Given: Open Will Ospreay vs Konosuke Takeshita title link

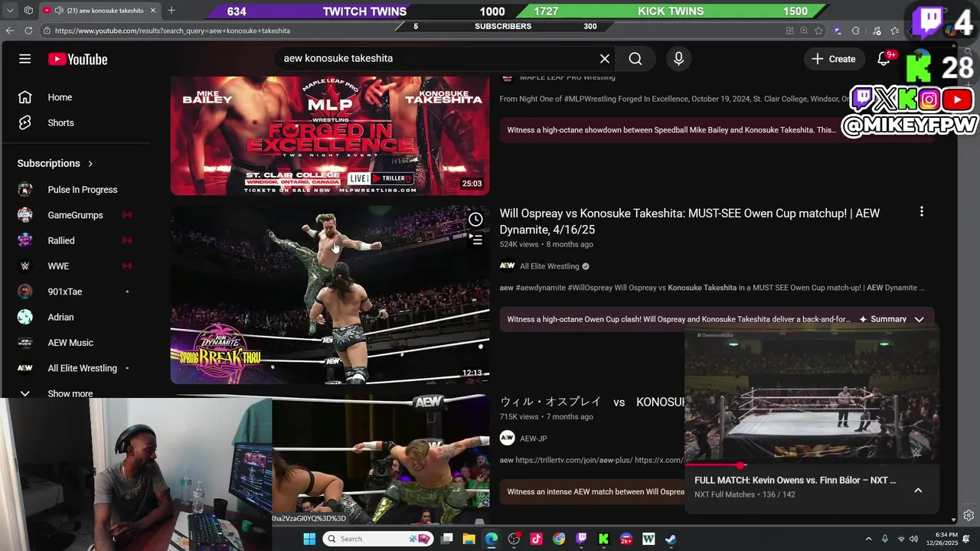Looking at the screenshot, I should (690, 221).
